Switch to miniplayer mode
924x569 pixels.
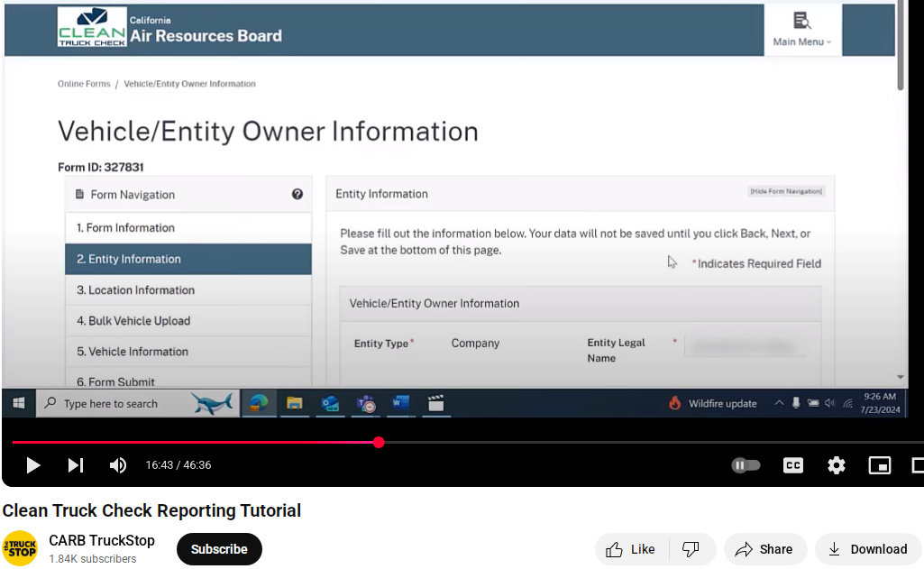click(879, 465)
